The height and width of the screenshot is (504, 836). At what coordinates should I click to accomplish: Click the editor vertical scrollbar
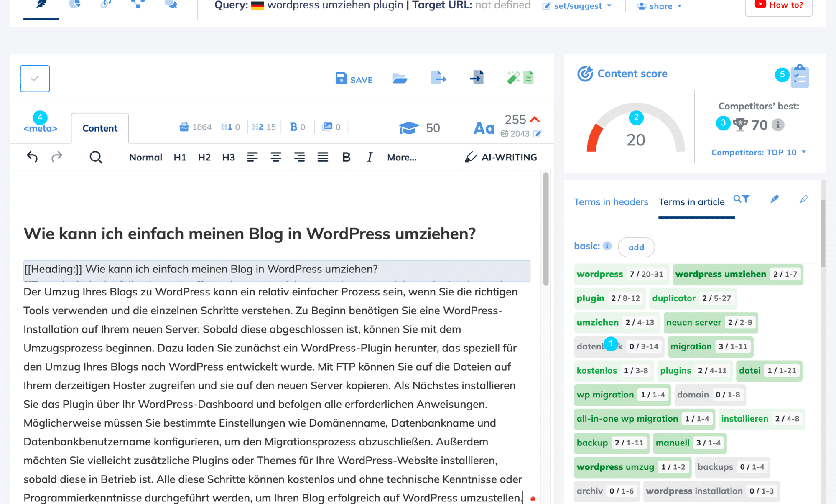[545, 229]
